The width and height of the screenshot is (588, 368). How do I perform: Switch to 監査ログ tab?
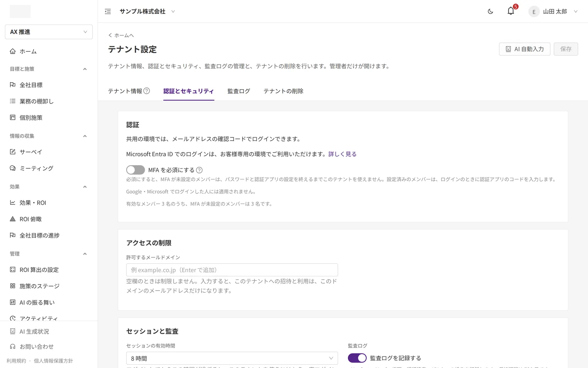(x=239, y=91)
